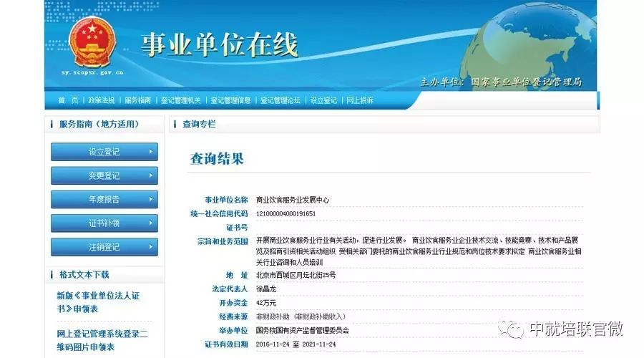Expand arrow on 变更登记 button
Viewport: 644px width, 358px height.
tap(151, 175)
